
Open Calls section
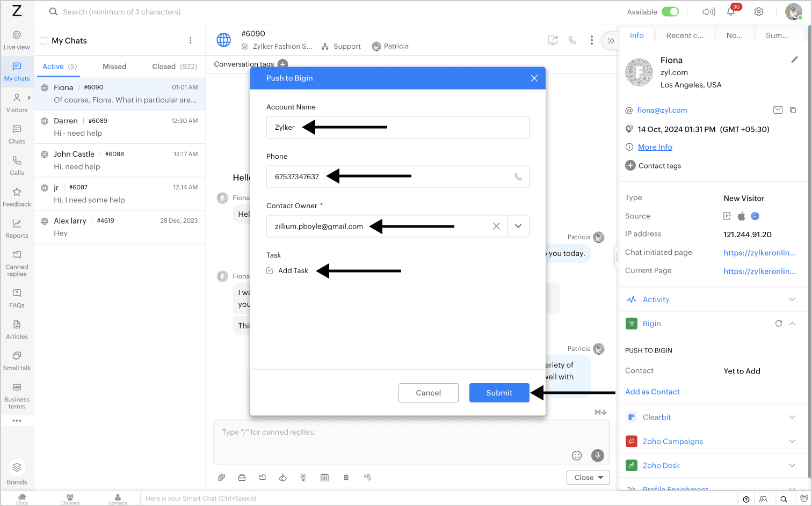pos(17,166)
